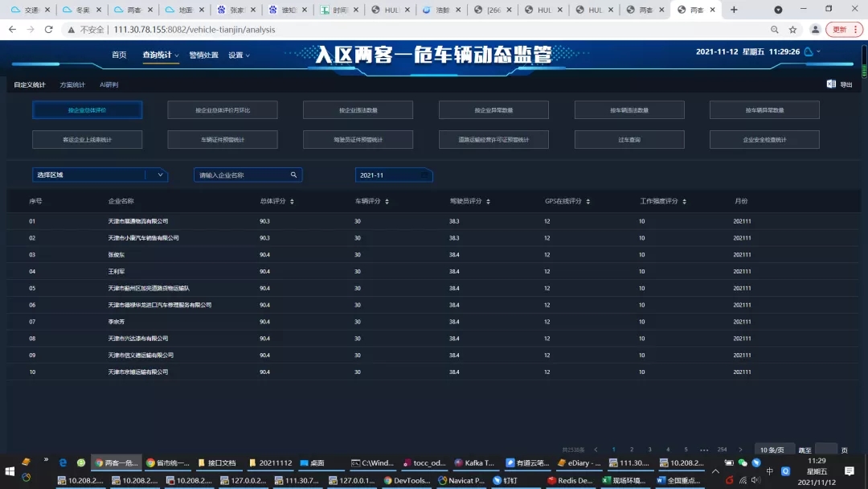The width and height of the screenshot is (868, 489).
Task: Switch to the 自定义统计 tab
Action: 30,84
